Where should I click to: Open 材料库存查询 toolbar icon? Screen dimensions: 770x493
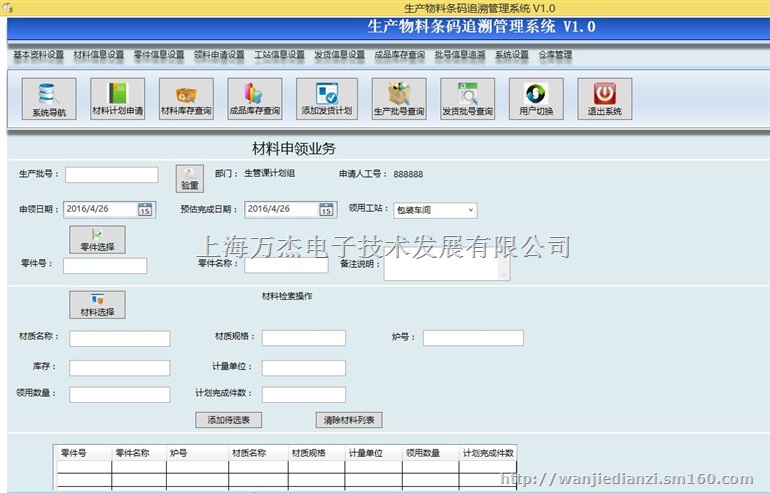pyautogui.click(x=186, y=99)
